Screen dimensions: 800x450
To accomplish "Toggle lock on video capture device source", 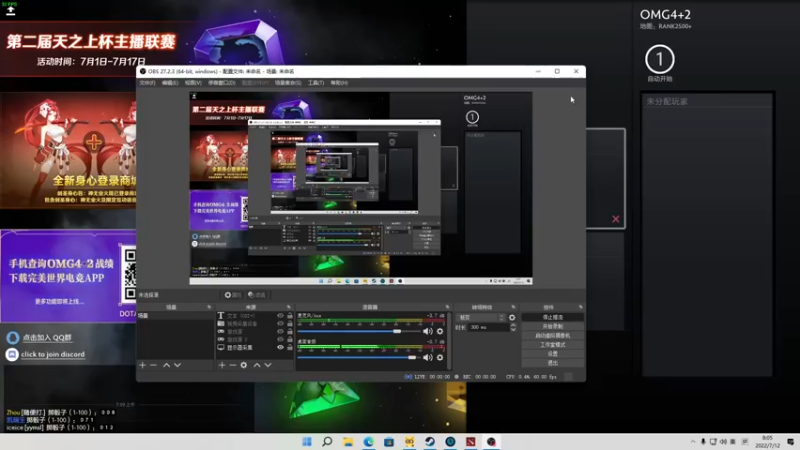I will (290, 323).
